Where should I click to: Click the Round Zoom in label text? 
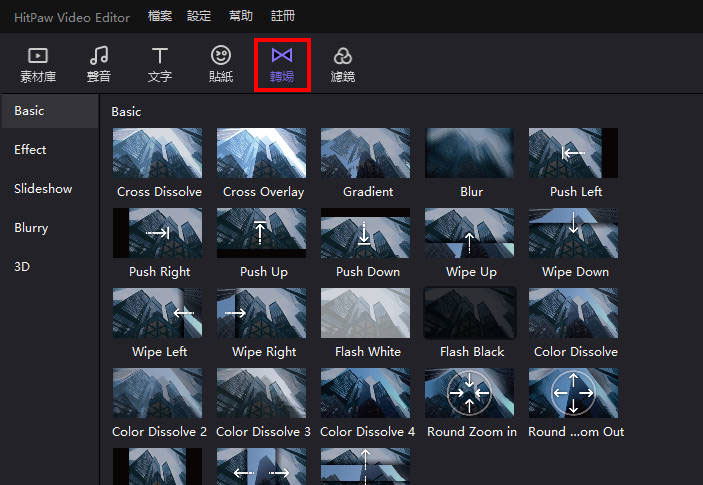click(472, 432)
